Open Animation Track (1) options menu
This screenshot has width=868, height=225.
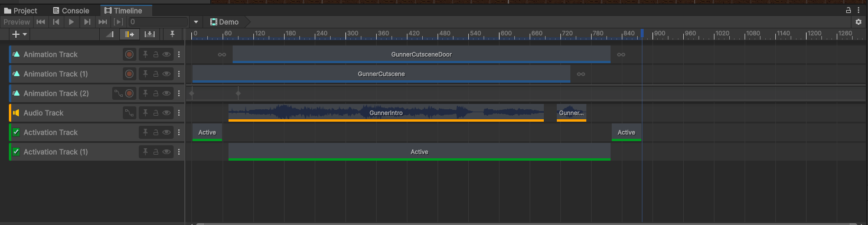click(x=179, y=74)
